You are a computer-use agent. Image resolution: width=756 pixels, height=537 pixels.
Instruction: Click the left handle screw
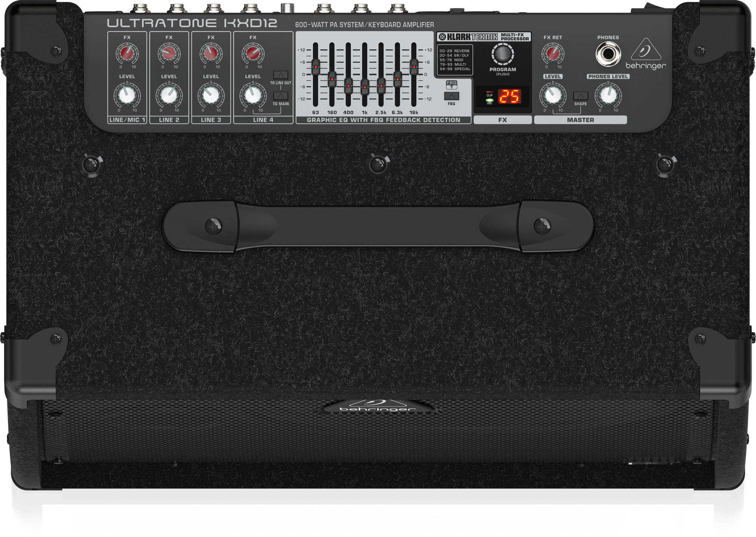click(214, 226)
